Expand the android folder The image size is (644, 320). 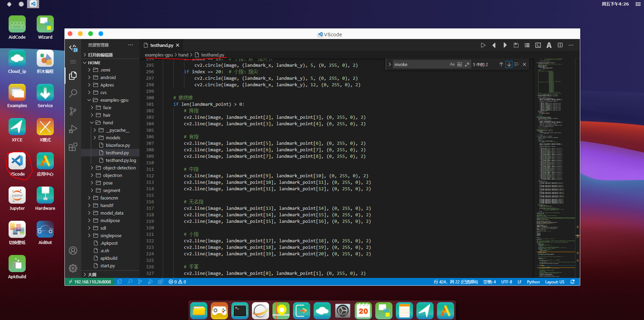pos(110,77)
